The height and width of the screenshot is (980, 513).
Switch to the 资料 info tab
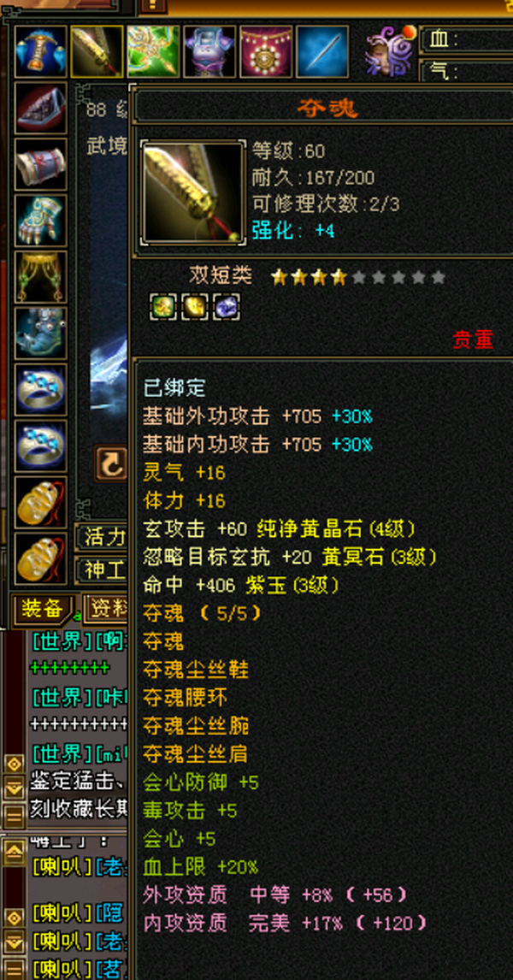(x=105, y=607)
